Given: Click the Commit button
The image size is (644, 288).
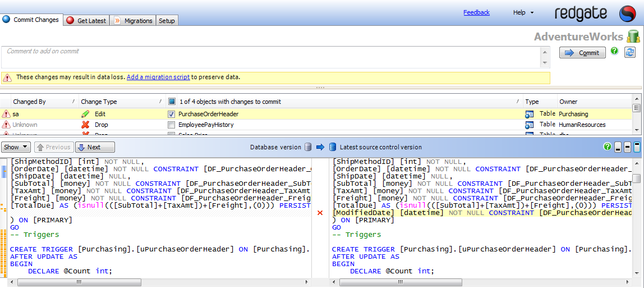Looking at the screenshot, I should (x=582, y=53).
